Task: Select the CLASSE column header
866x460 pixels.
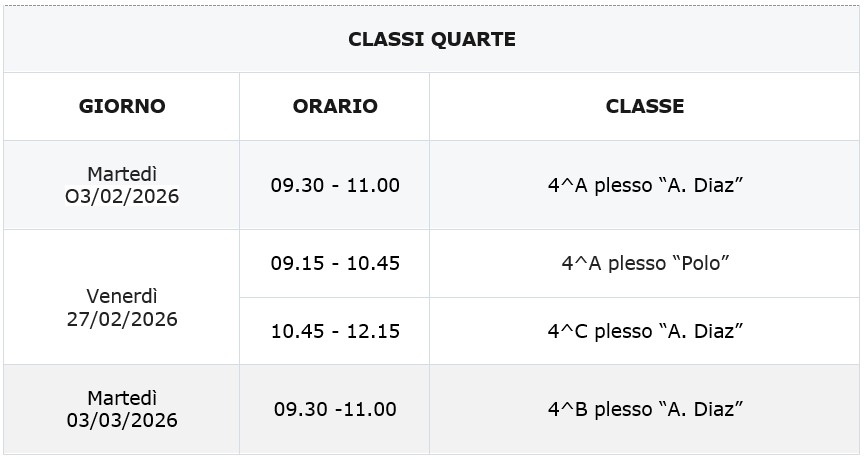Action: 645,106
